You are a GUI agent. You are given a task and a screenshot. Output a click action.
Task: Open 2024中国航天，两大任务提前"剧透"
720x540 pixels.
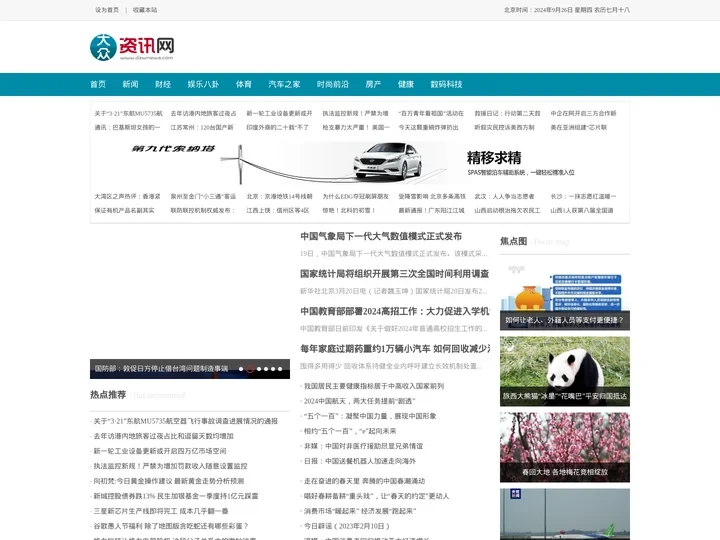click(360, 401)
